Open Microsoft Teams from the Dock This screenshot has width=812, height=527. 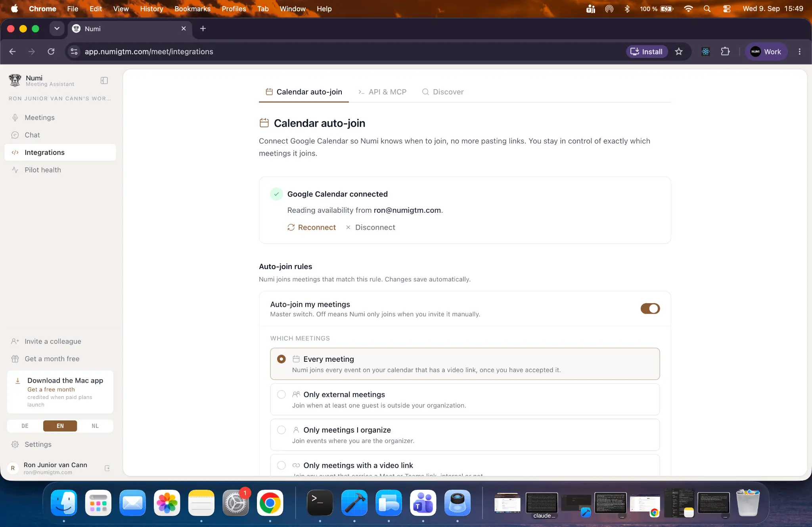tap(423, 503)
